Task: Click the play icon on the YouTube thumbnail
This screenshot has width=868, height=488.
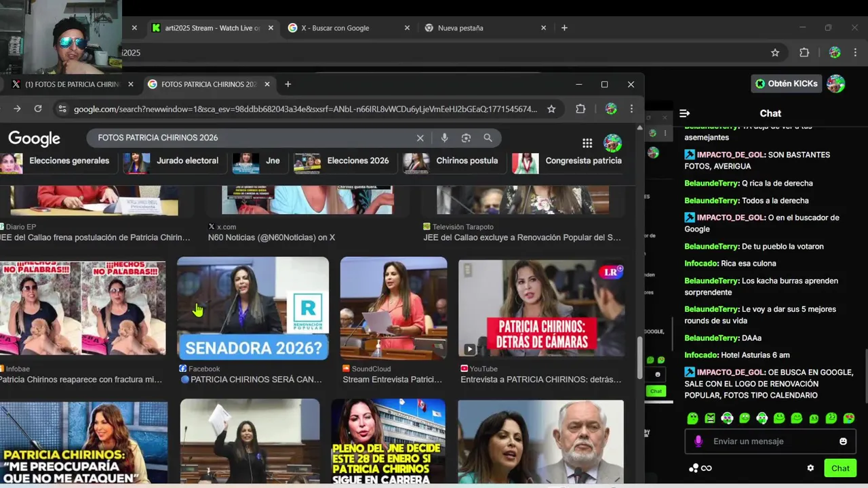Action: tap(469, 349)
